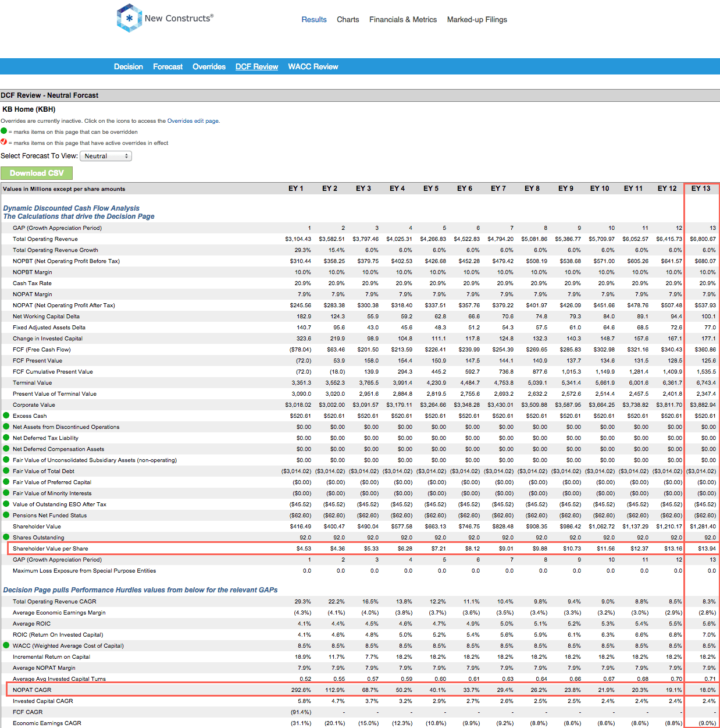This screenshot has height=728, width=720.
Task: Click the override icon for Pensions Net Funded Status
Action: click(x=6, y=515)
